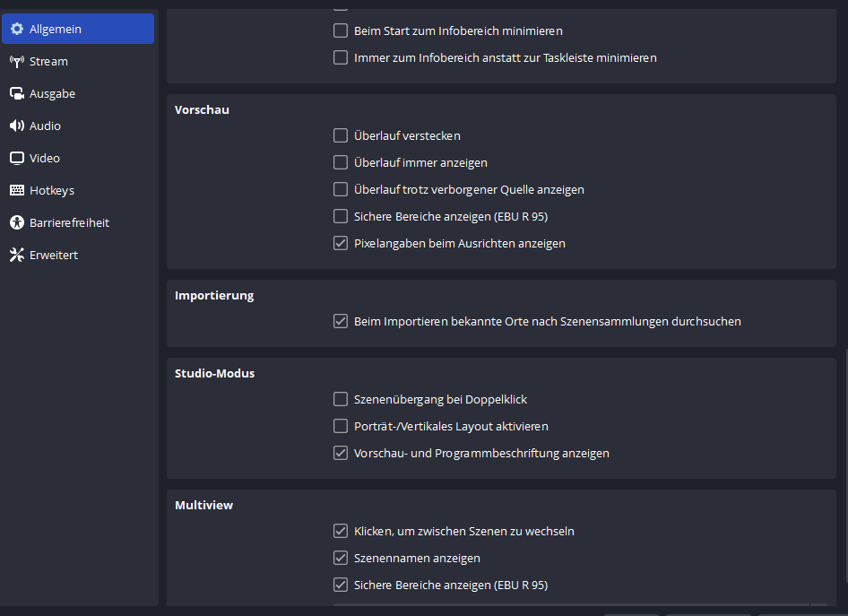Viewport: 848px width, 616px height.
Task: Open Allgemein settings via gear icon
Action: click(x=17, y=30)
